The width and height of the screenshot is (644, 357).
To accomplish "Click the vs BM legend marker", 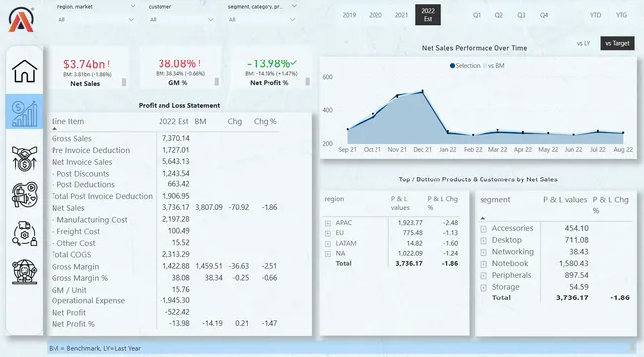I will tap(485, 66).
